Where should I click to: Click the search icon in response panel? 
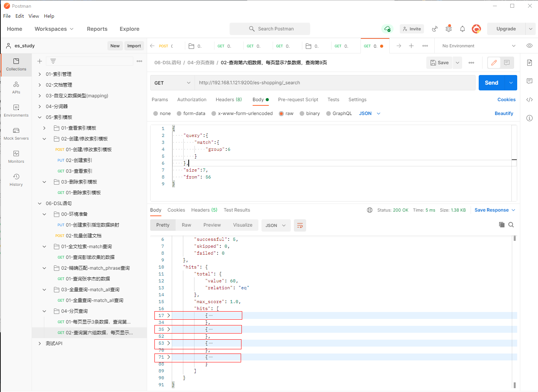coord(511,225)
